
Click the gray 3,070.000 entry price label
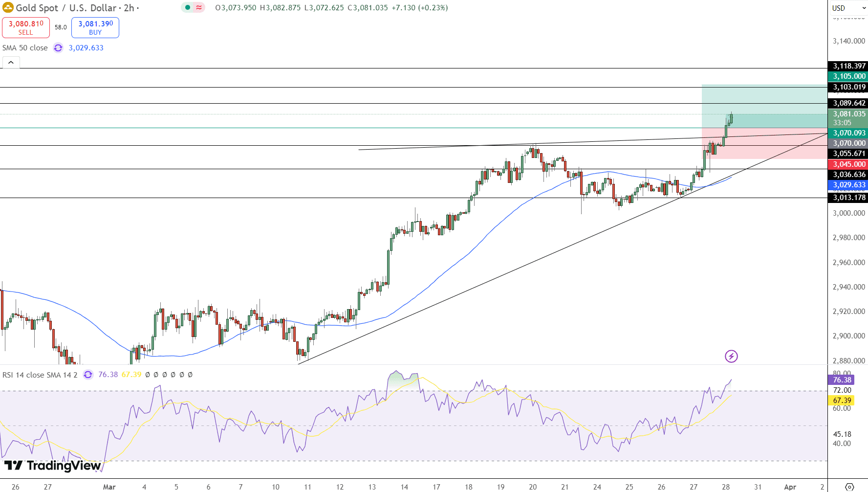(x=848, y=143)
